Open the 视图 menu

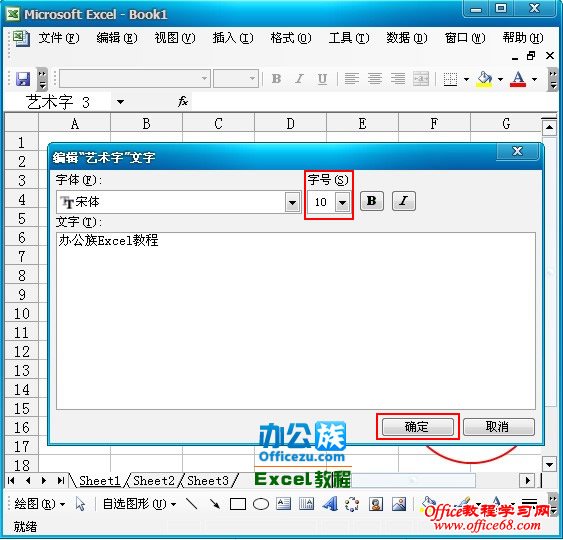[175, 38]
